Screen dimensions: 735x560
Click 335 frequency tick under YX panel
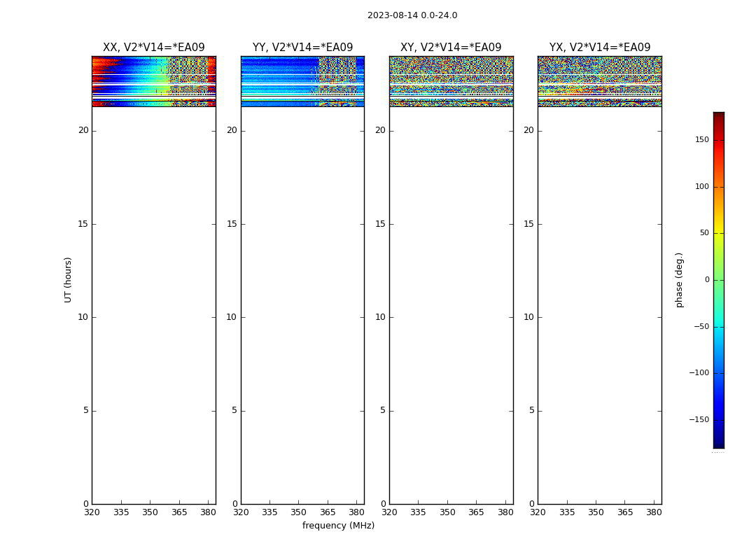(567, 512)
